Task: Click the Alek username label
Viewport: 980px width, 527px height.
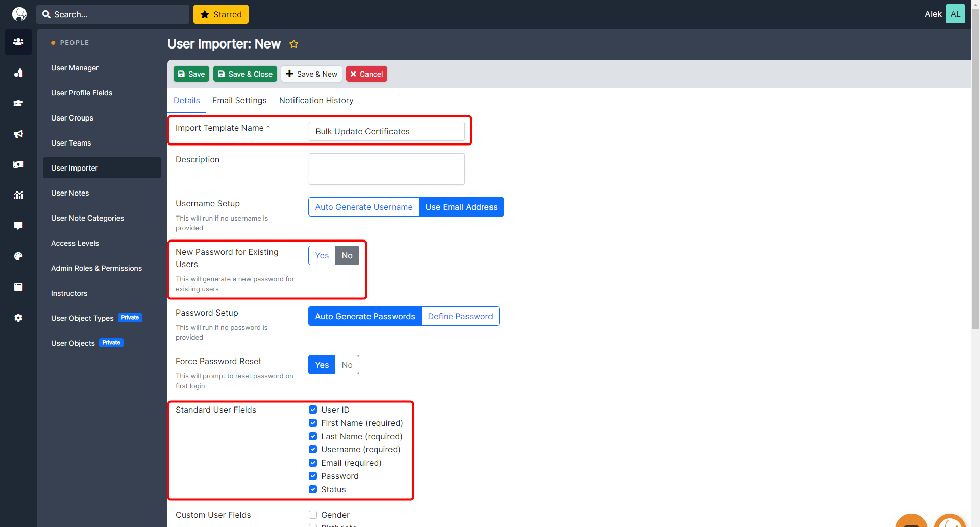Action: [x=933, y=14]
